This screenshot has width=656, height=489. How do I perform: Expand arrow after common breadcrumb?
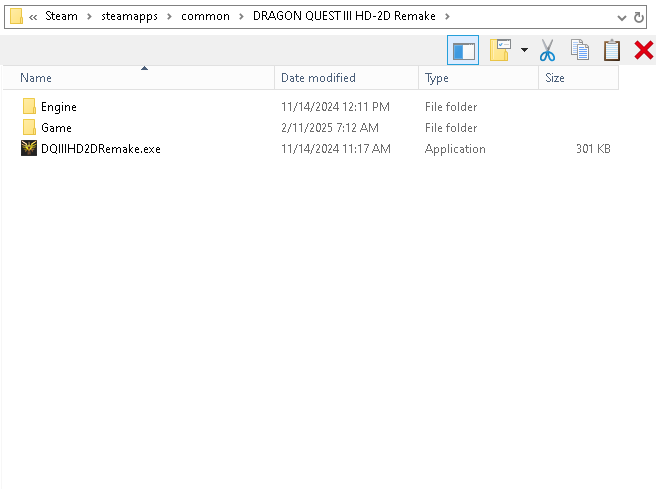241,17
